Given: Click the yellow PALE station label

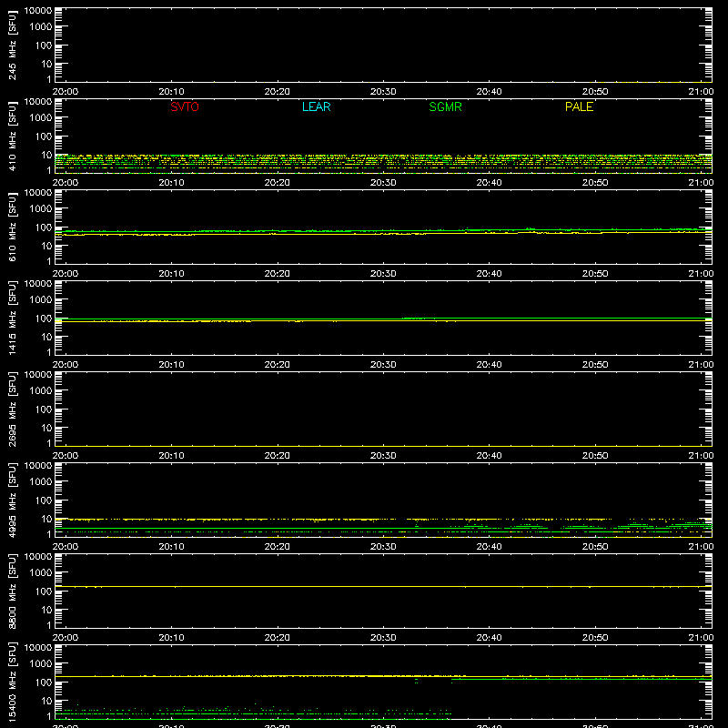Looking at the screenshot, I should pos(579,106).
